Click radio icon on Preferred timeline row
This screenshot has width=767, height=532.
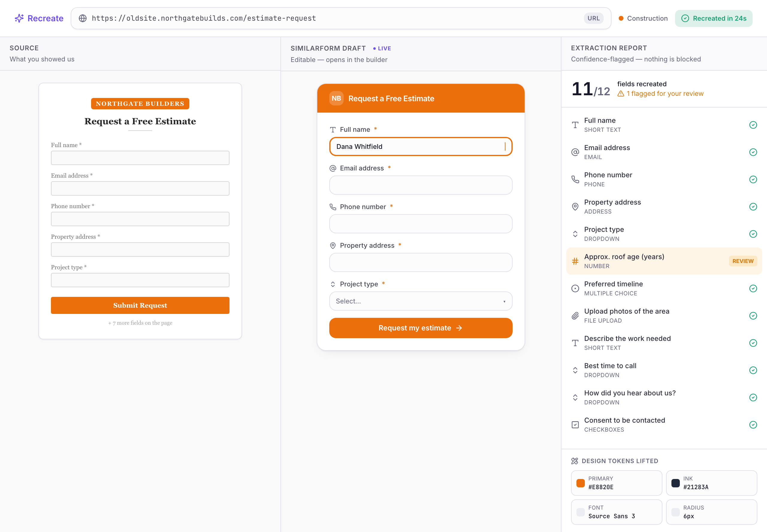575,288
